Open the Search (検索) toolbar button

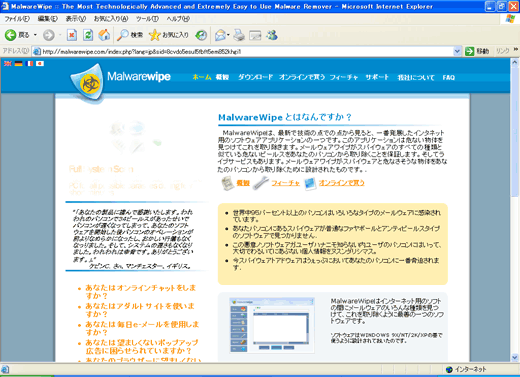pyautogui.click(x=130, y=35)
